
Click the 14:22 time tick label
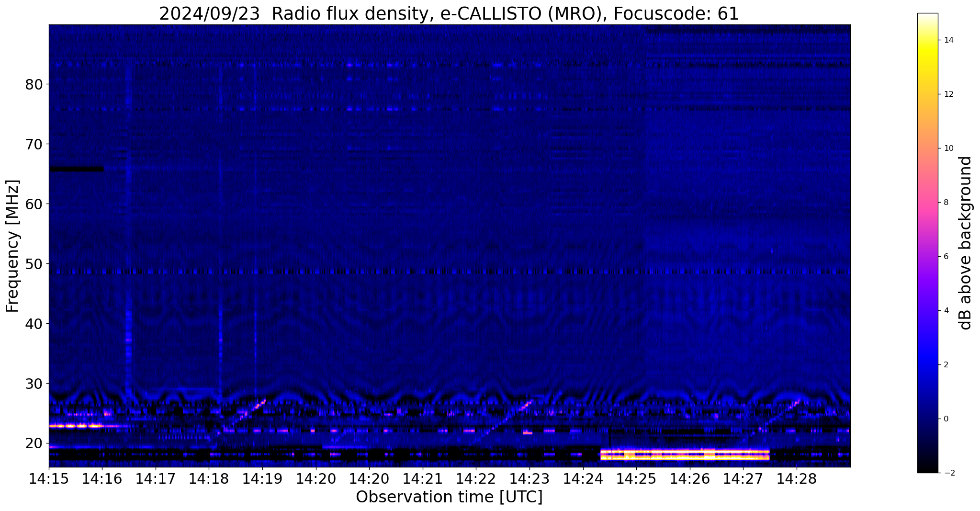(x=476, y=479)
